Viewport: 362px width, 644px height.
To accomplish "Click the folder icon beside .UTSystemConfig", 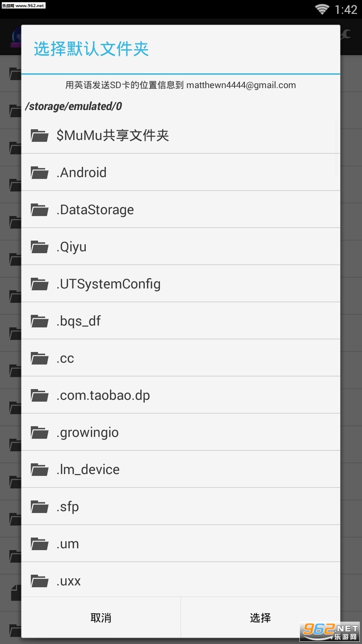I will pyautogui.click(x=40, y=284).
